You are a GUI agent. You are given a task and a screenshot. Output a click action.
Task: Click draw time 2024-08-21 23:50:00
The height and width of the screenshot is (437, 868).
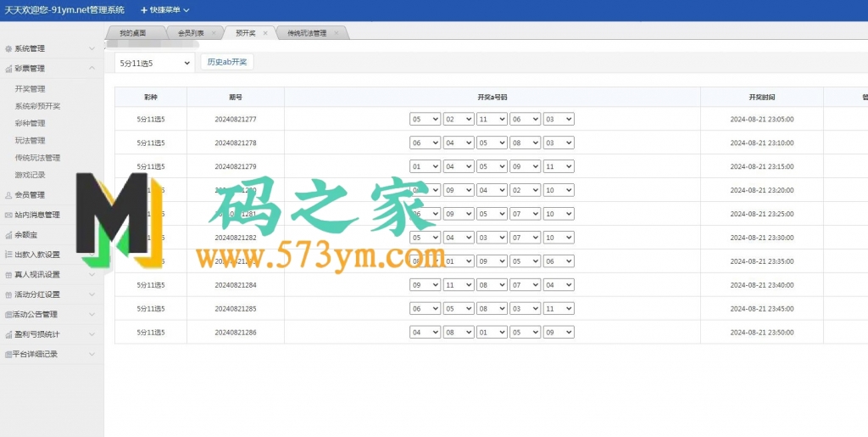762,333
